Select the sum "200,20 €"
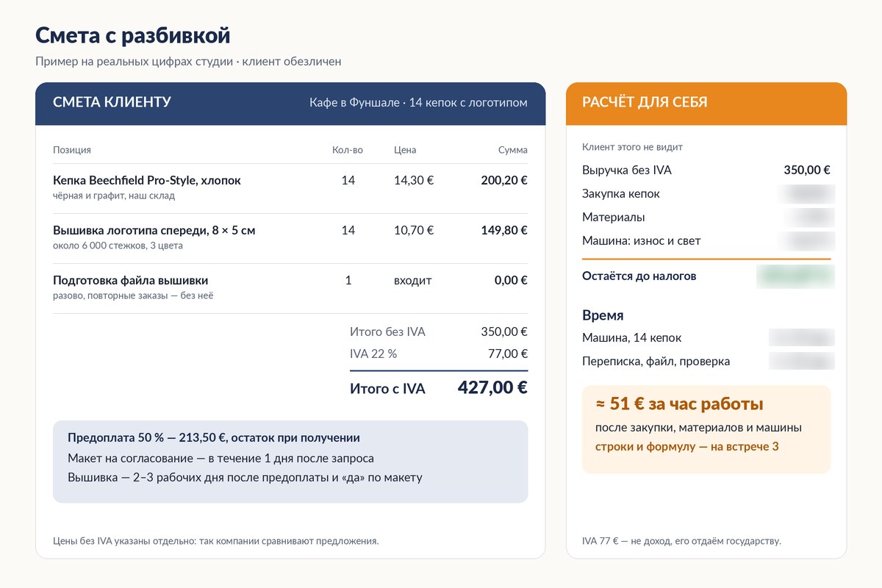The height and width of the screenshot is (588, 882). 504,180
